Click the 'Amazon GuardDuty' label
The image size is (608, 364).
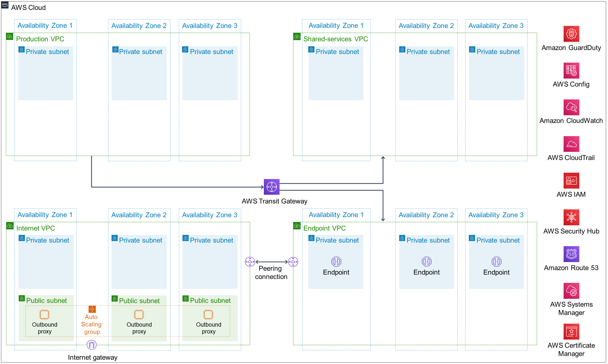571,48
